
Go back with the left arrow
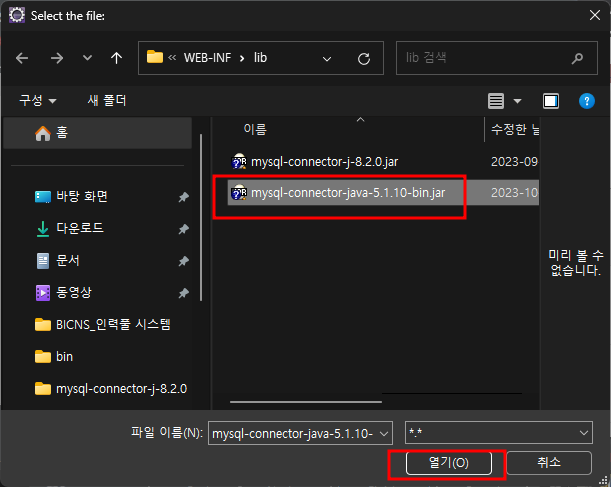pos(22,58)
